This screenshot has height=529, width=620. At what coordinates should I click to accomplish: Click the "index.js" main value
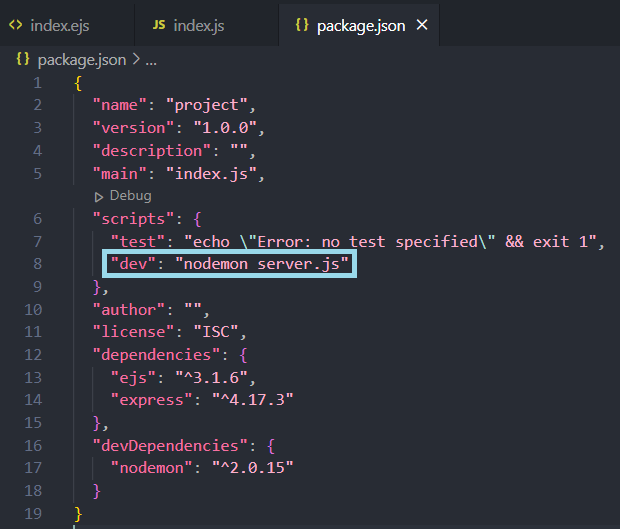(212, 174)
